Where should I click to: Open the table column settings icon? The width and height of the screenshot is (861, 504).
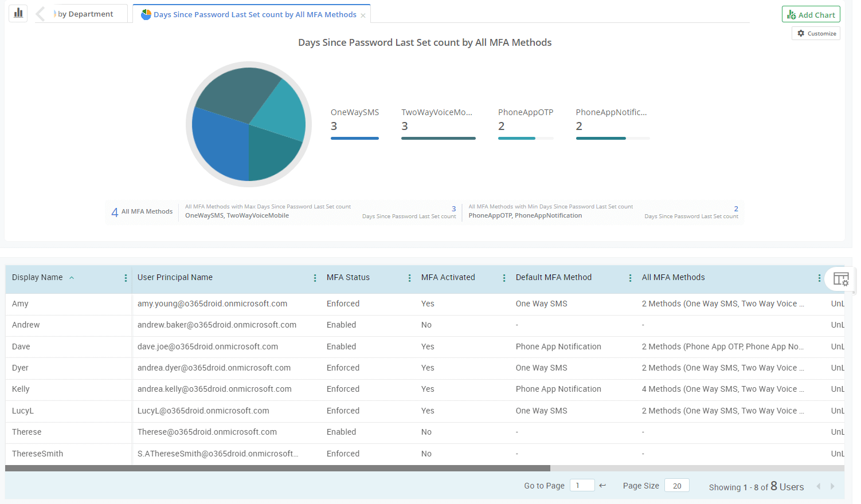[x=840, y=279]
